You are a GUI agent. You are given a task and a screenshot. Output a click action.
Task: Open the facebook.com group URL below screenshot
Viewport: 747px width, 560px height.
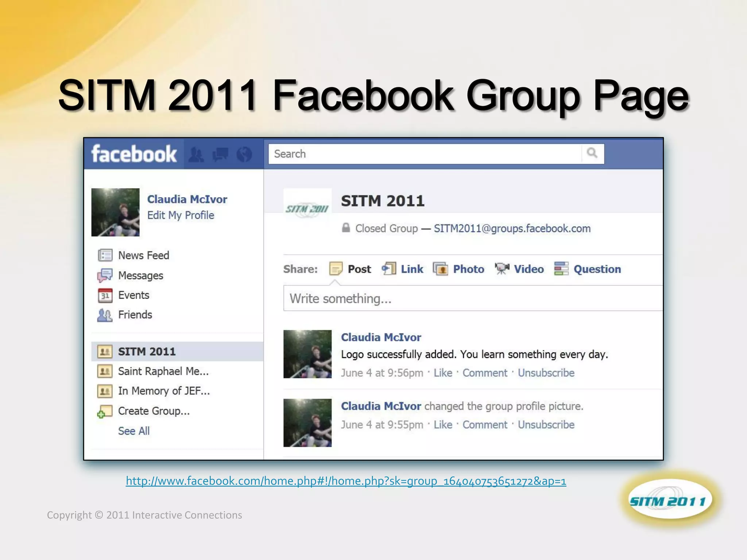(x=346, y=481)
